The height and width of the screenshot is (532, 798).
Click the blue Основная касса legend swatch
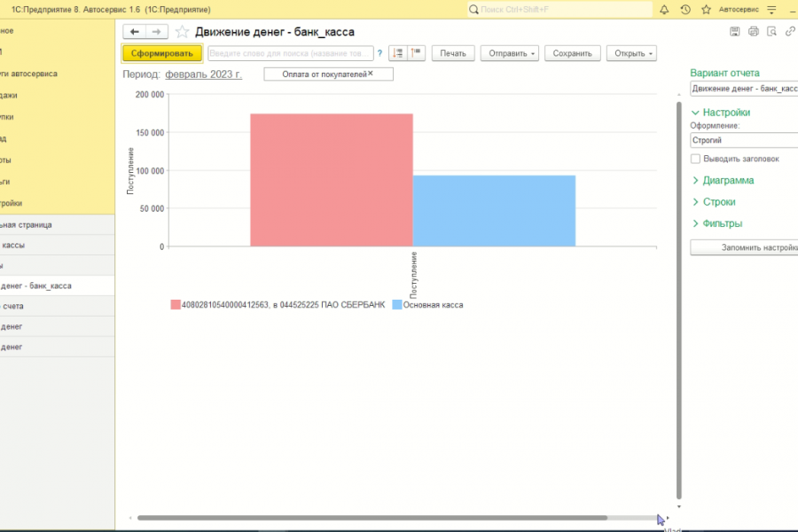pos(397,304)
